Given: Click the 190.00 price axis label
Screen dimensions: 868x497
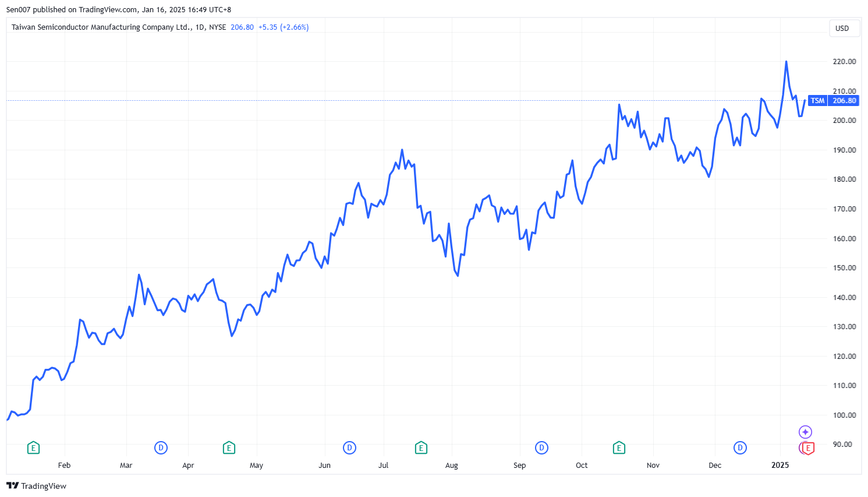Looking at the screenshot, I should coord(845,150).
